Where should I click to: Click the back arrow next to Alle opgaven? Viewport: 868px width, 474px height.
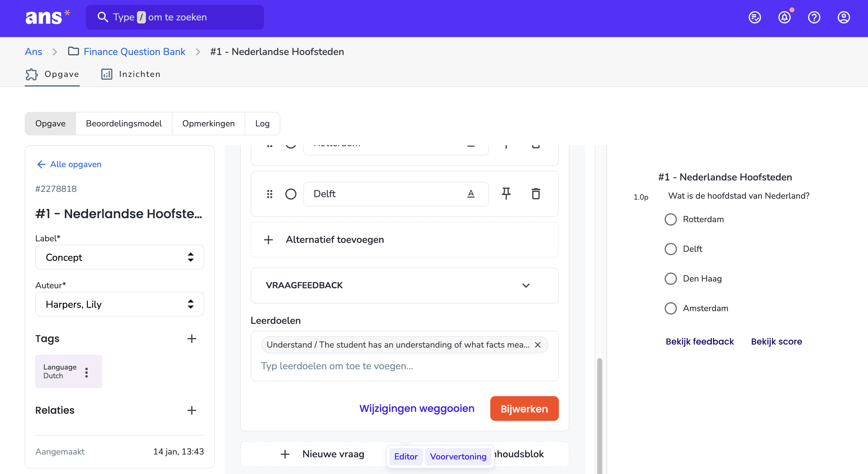point(41,164)
